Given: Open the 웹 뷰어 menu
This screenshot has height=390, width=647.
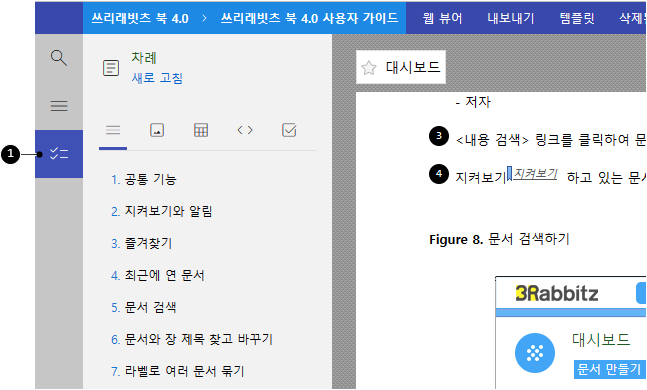Looking at the screenshot, I should [442, 18].
